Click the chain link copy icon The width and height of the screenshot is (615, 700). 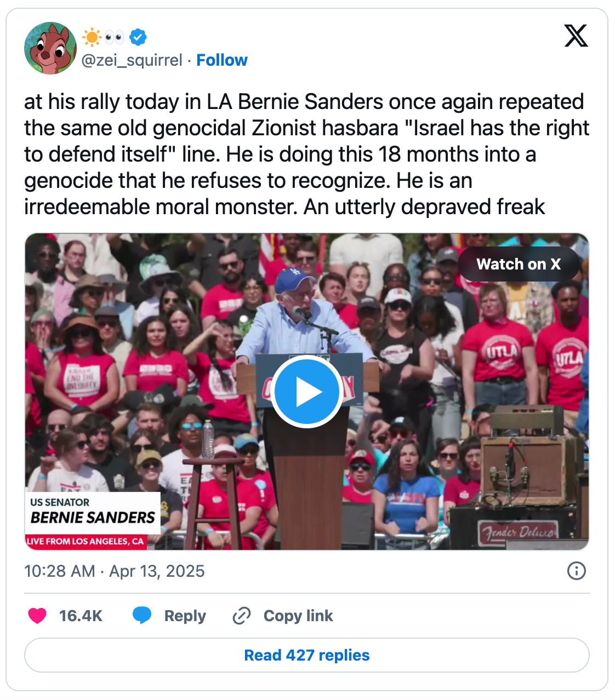tap(241, 616)
